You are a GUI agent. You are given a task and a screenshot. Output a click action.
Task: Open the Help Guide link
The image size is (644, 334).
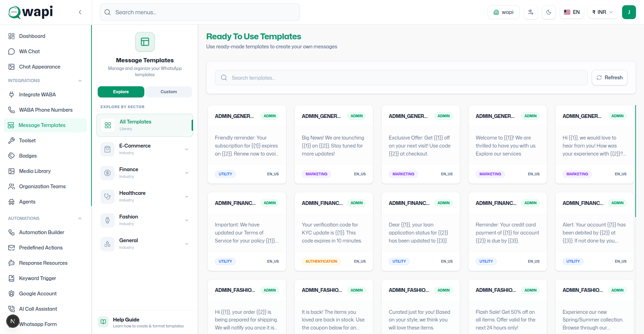[x=145, y=323]
